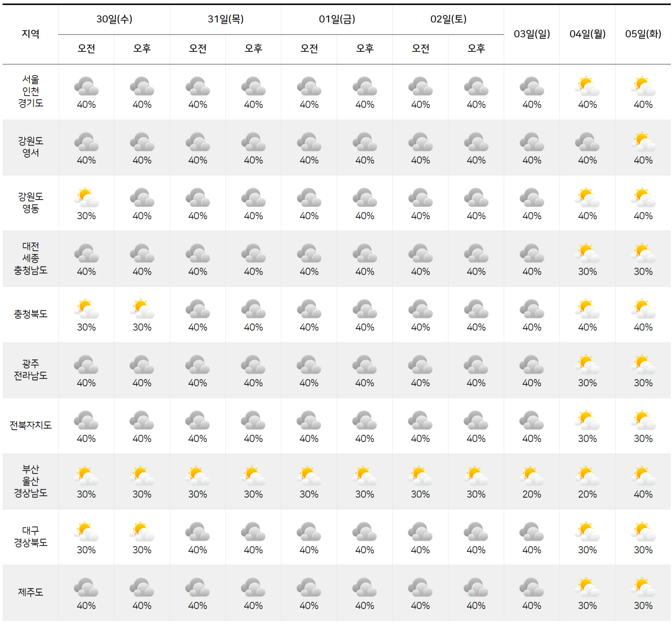Click 40% value for 서울 인천 경기도 31일 오후
This screenshot has width=672, height=624.
click(x=254, y=105)
